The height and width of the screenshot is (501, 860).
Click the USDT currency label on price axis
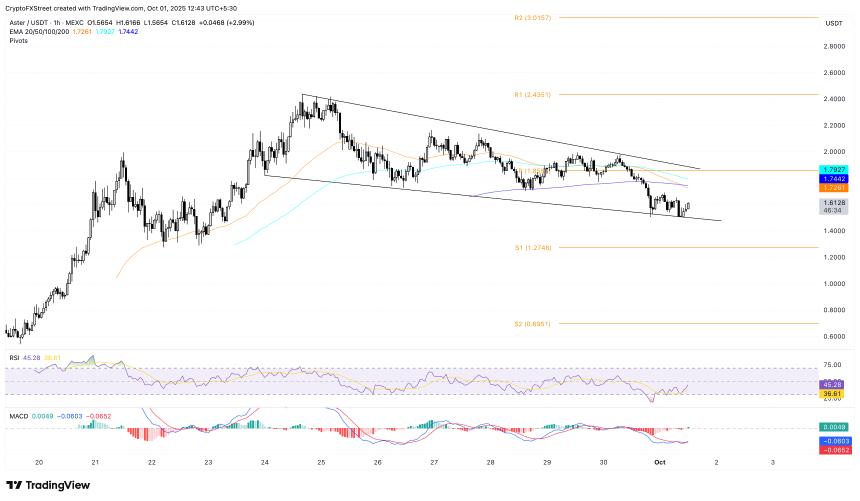click(x=833, y=22)
